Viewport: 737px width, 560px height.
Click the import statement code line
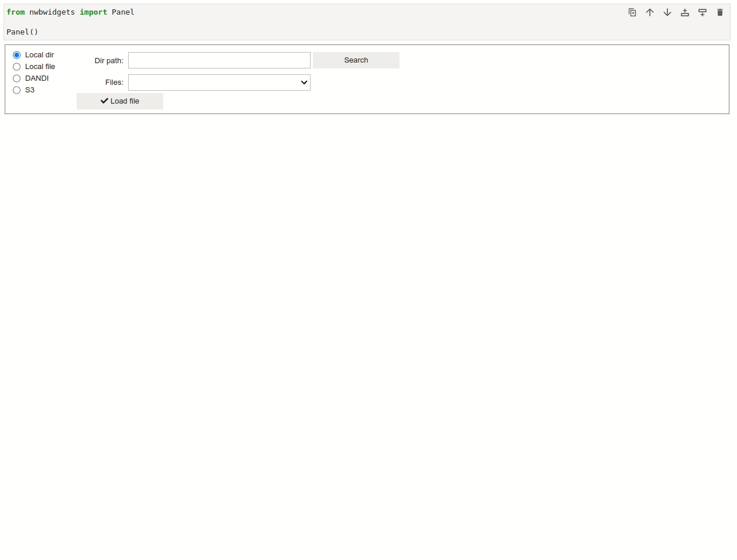70,12
